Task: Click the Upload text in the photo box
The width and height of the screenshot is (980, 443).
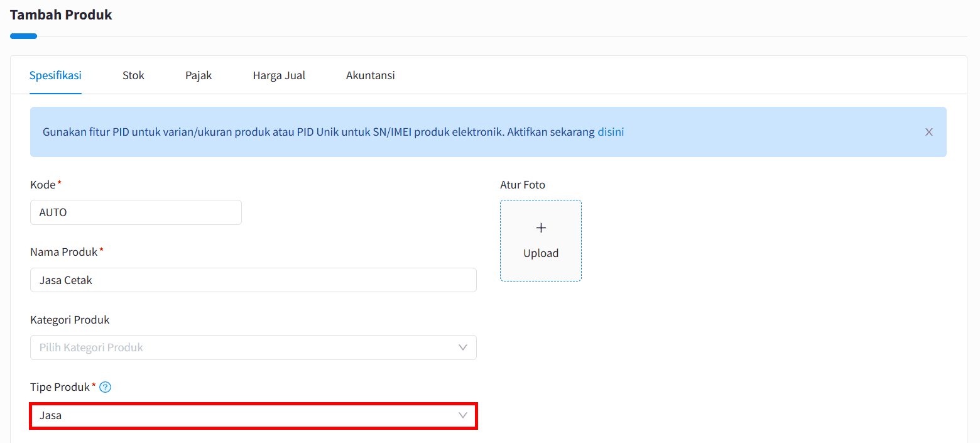Action: (541, 253)
